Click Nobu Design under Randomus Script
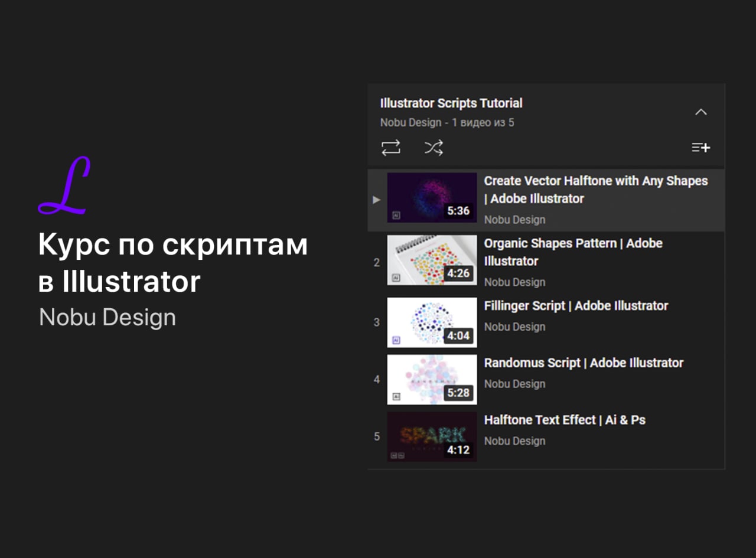The image size is (756, 558). 514,384
